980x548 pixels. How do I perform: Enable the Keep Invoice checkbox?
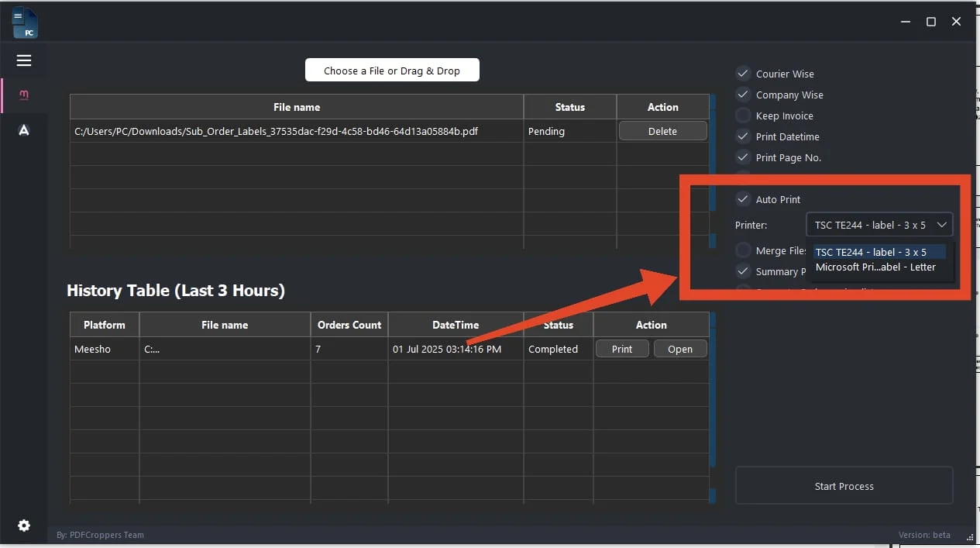point(743,115)
